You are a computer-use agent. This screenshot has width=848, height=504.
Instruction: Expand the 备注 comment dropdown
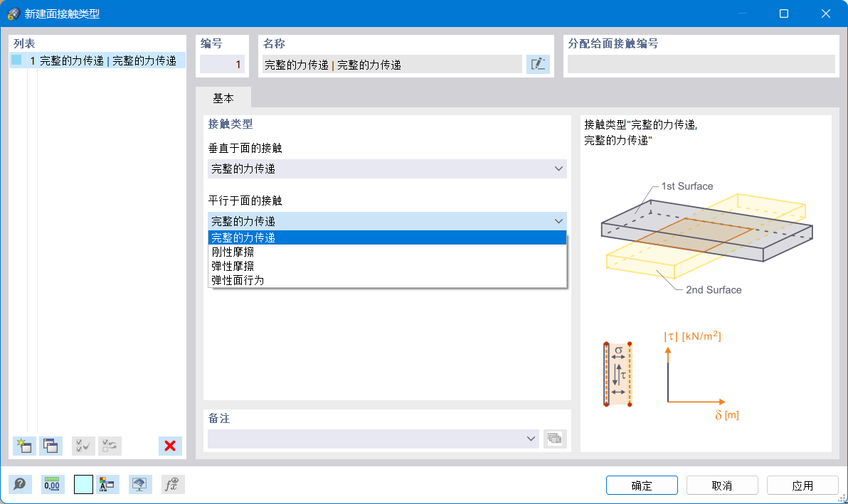pyautogui.click(x=531, y=439)
